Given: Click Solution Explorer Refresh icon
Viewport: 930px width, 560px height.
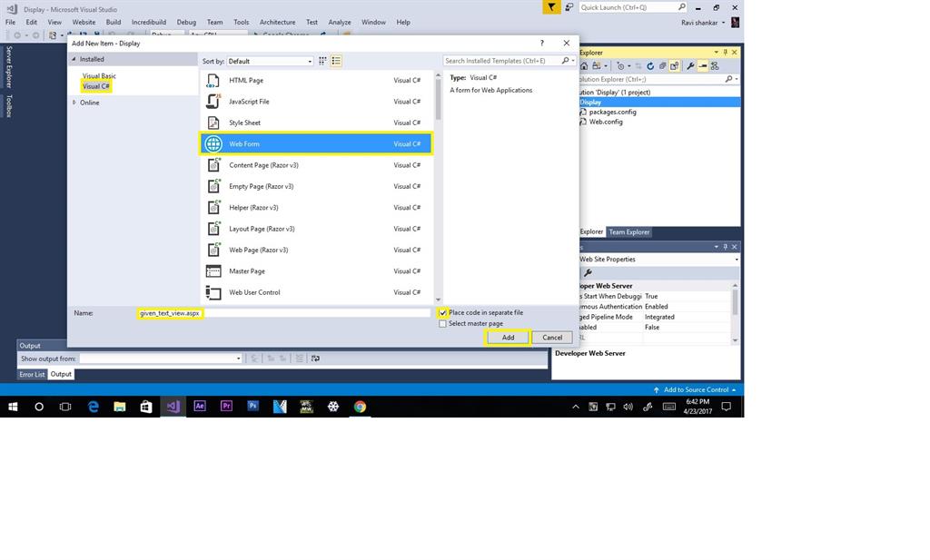Looking at the screenshot, I should coord(650,65).
